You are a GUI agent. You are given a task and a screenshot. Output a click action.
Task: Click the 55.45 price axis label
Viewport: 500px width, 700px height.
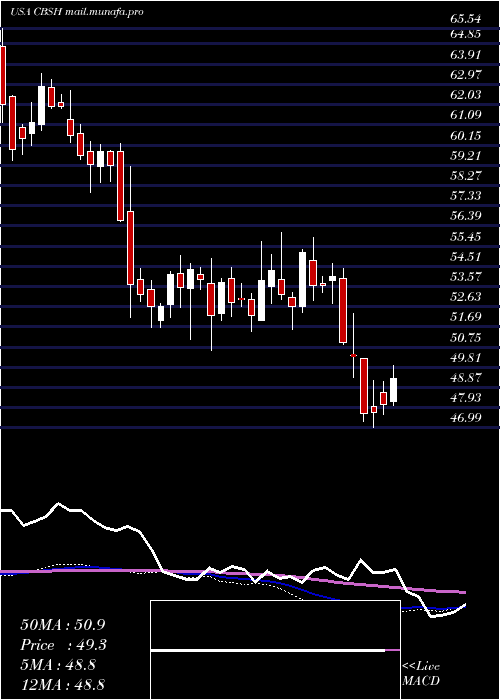(x=466, y=237)
